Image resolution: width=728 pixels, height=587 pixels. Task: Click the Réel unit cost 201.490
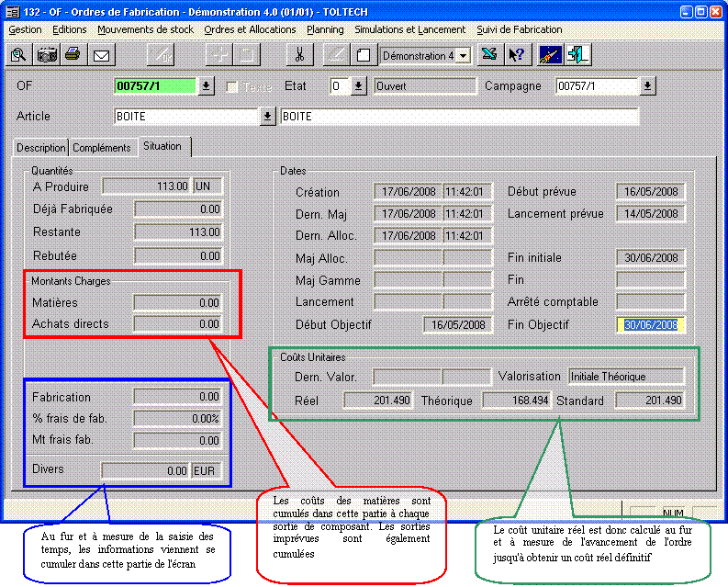tap(378, 401)
